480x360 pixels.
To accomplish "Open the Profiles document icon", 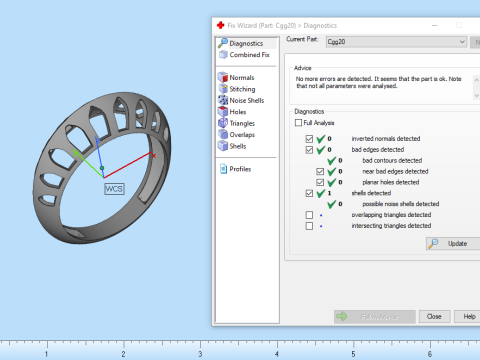I will pos(223,169).
